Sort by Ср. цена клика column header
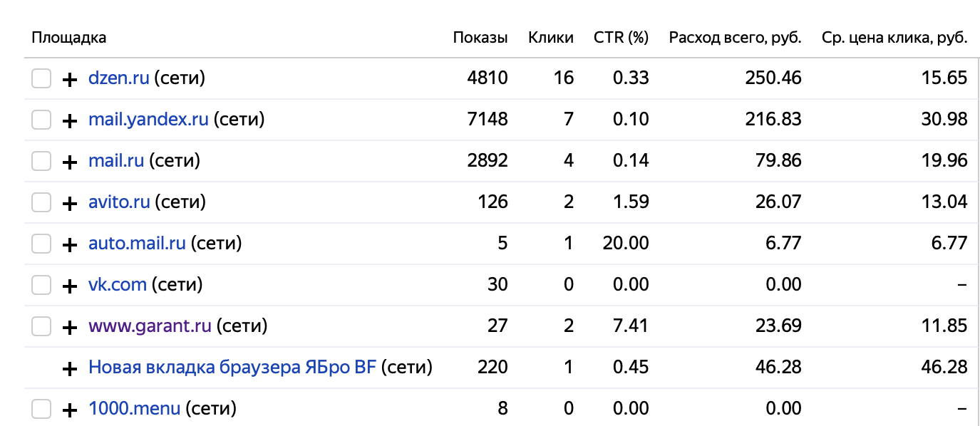This screenshot has width=980, height=426. [895, 38]
